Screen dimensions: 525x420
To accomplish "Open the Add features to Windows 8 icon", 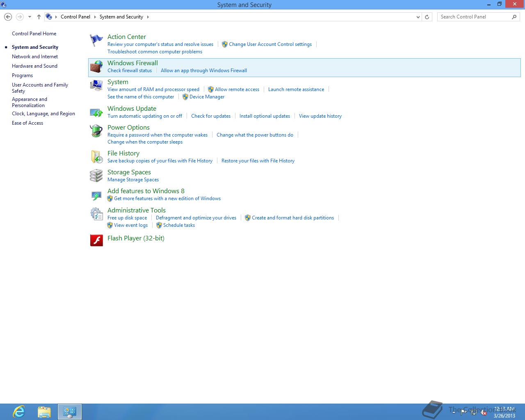I will [x=96, y=195].
